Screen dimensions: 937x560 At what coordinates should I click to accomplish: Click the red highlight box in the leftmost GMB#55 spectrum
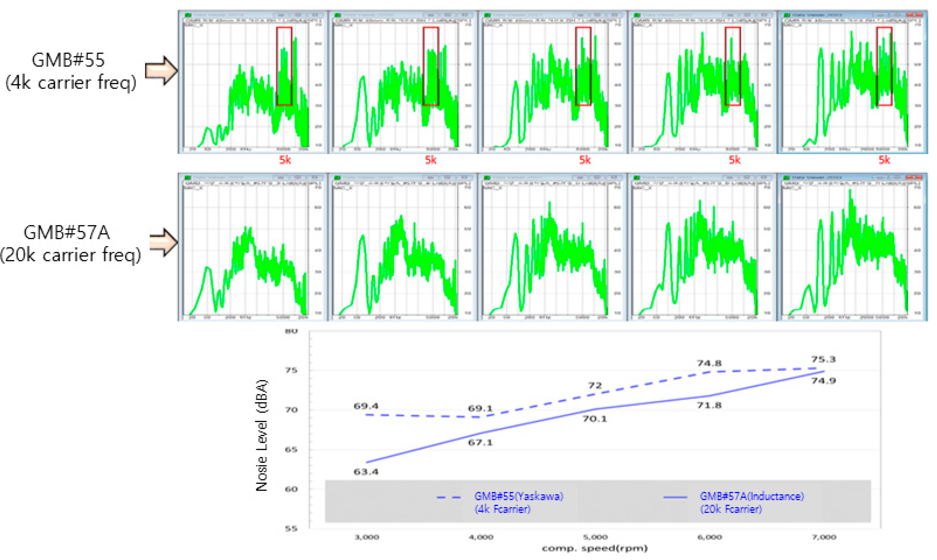click(284, 67)
